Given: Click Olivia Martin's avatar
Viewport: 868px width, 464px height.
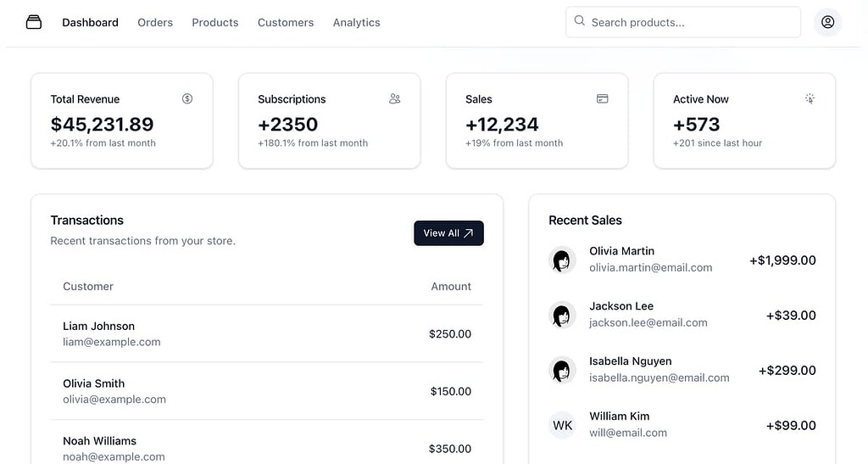Looking at the screenshot, I should 562,260.
